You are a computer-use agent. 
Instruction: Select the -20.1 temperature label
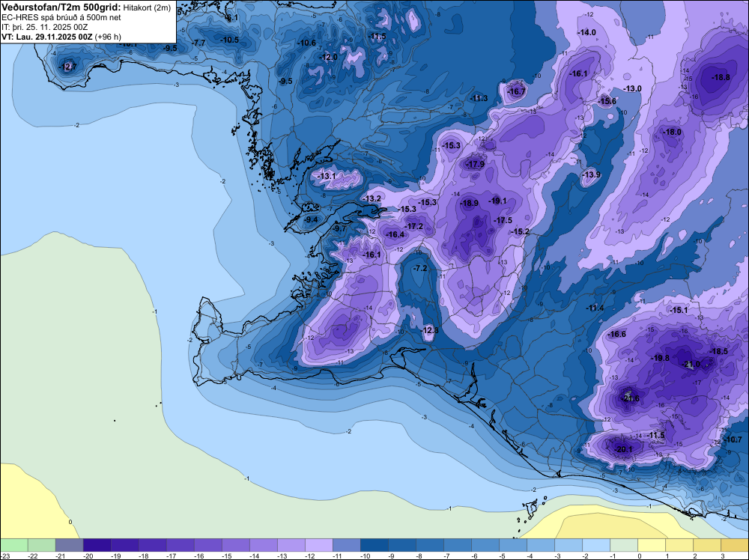pos(622,449)
